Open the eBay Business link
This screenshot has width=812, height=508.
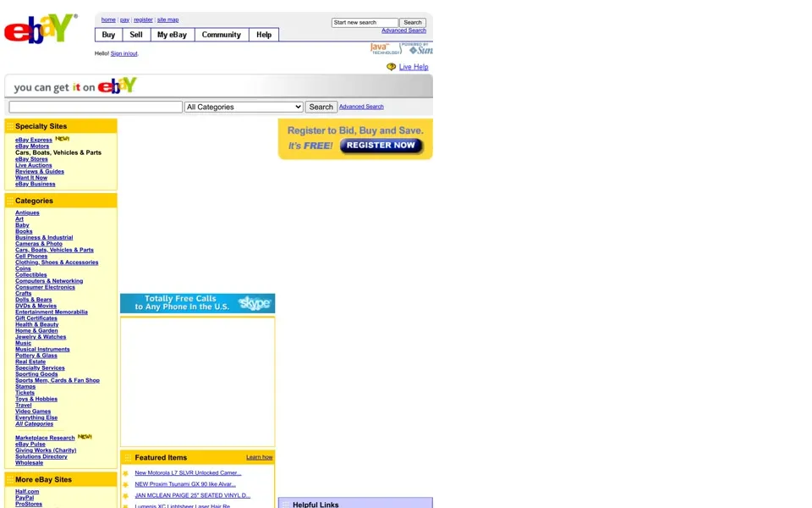(x=36, y=184)
